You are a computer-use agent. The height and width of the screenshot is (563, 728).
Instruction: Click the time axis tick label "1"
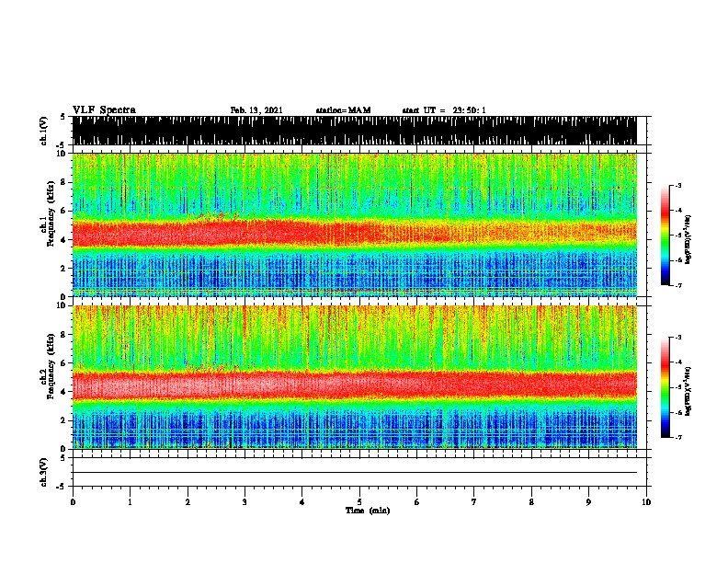[130, 501]
